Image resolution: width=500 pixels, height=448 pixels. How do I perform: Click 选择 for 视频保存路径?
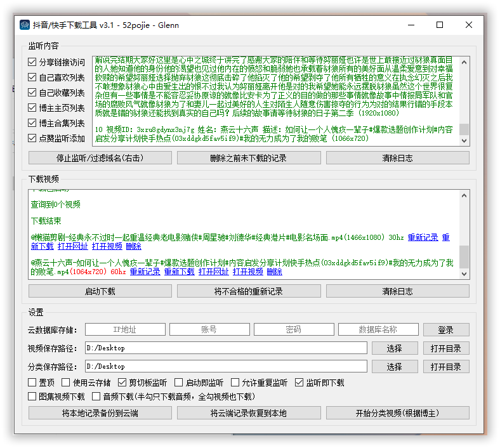[x=395, y=348]
